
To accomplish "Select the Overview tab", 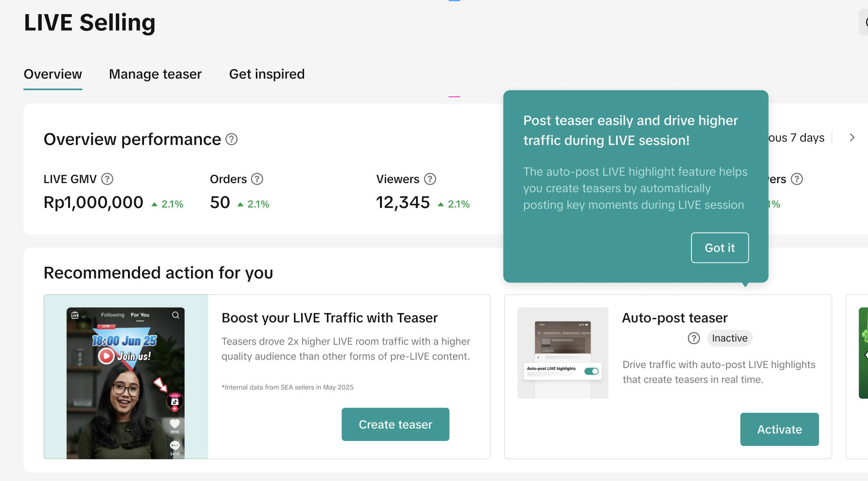I will pos(53,74).
